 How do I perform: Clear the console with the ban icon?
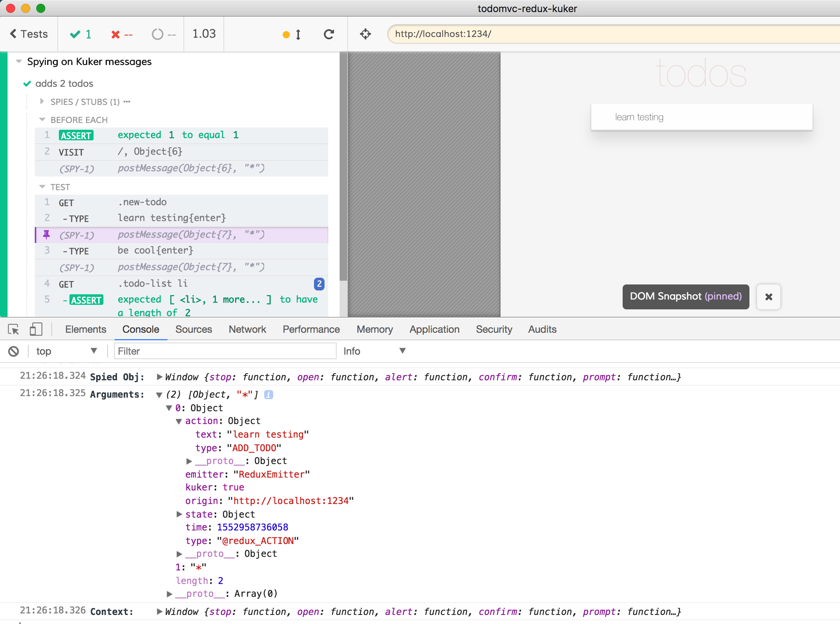click(14, 351)
